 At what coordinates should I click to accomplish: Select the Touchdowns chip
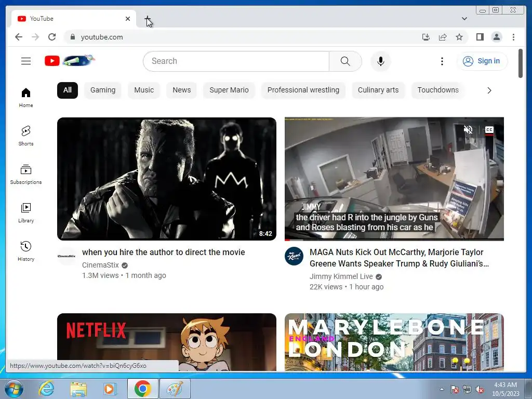(437, 90)
